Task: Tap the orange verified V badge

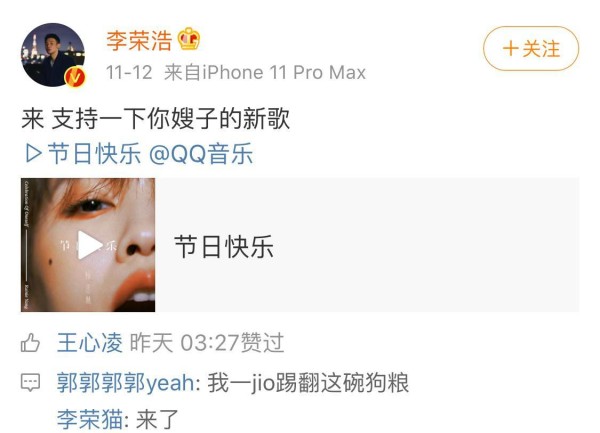Action: pyautogui.click(x=75, y=78)
